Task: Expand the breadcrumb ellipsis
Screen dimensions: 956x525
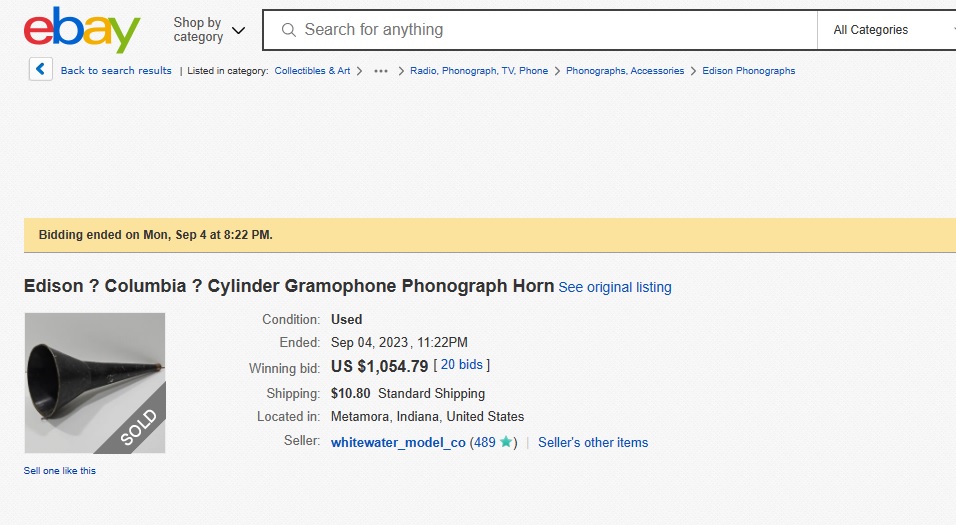Action: coord(381,71)
